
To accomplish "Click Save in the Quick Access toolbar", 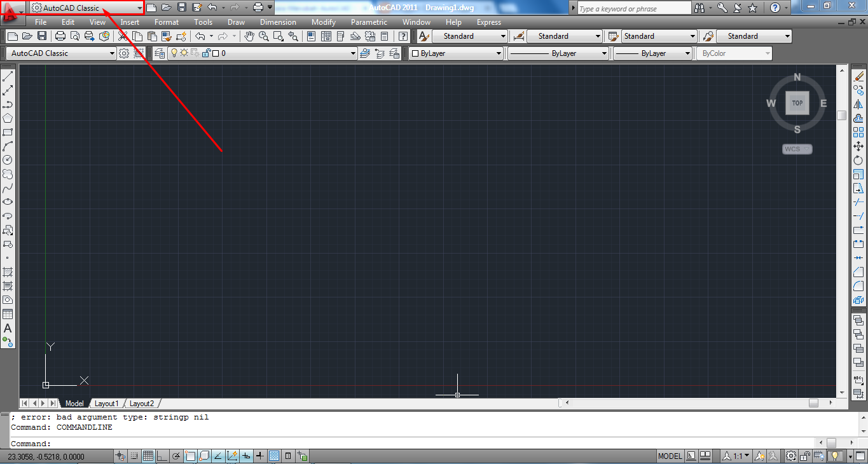I will [182, 8].
